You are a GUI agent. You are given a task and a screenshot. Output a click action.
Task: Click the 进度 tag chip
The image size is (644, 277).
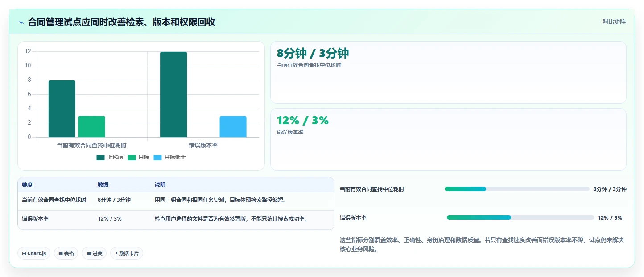(x=94, y=253)
